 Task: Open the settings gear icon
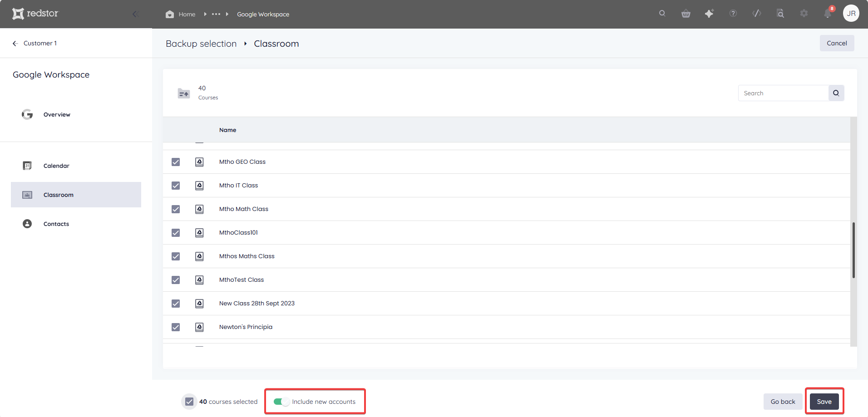pyautogui.click(x=804, y=14)
